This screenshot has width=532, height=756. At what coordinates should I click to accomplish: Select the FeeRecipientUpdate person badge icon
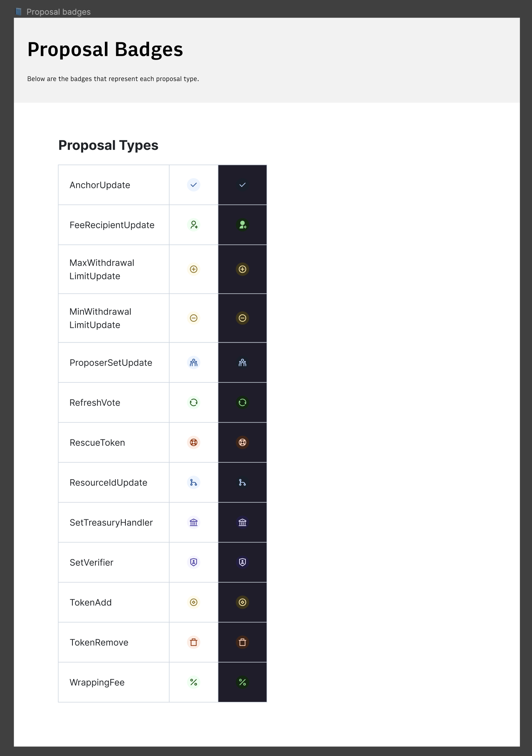(194, 225)
